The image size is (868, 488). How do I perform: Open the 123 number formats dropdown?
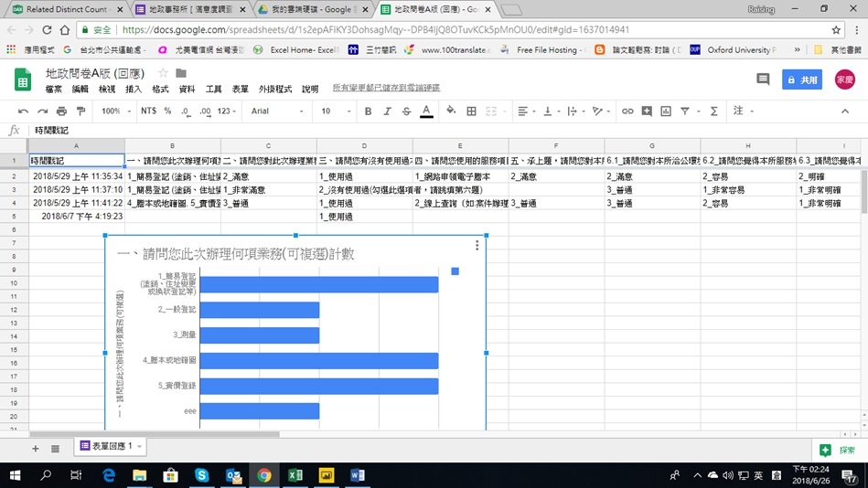[227, 111]
